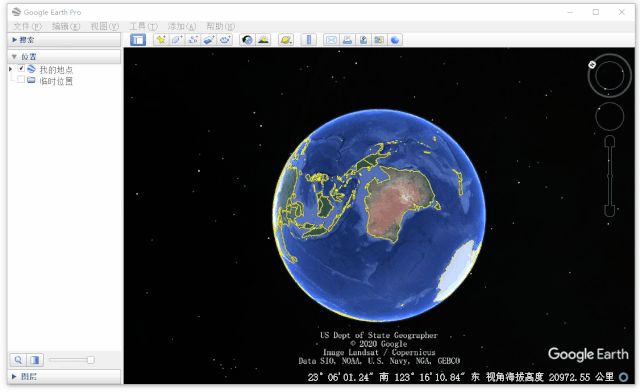Click the 视角海拔高度 20972.55 公里 readout
640x392 pixels.
click(549, 377)
